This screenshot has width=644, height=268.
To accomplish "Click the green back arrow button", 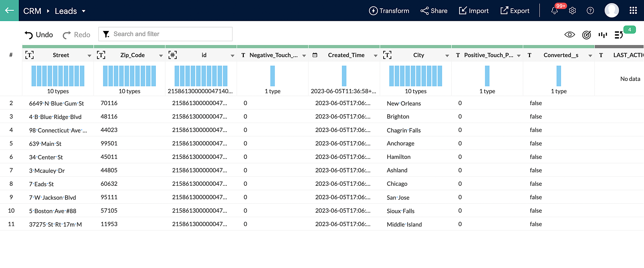I will tap(9, 10).
